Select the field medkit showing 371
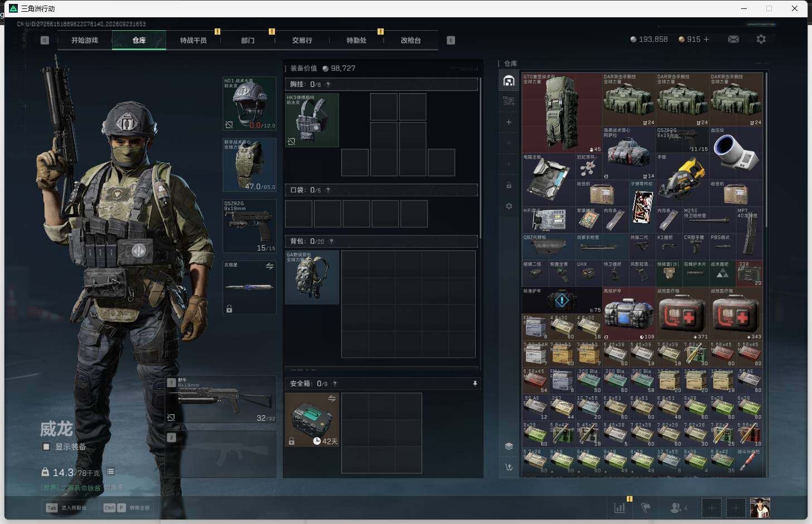This screenshot has width=812, height=524. point(682,313)
